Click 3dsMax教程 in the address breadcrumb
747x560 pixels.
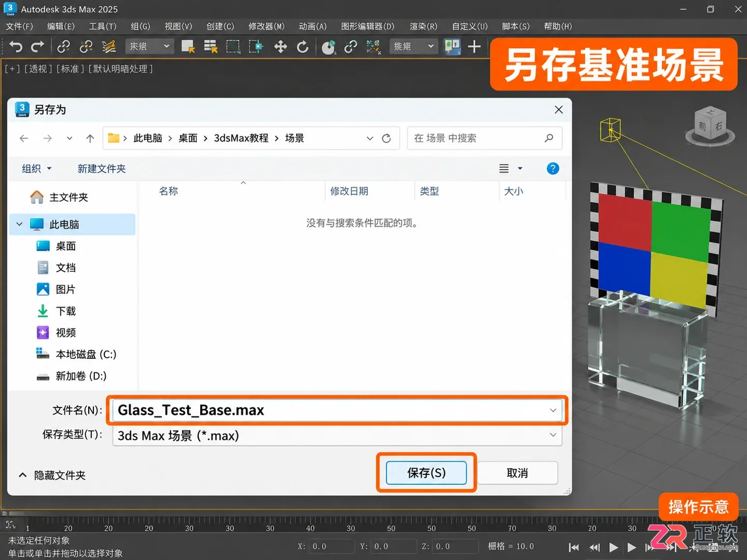(241, 138)
